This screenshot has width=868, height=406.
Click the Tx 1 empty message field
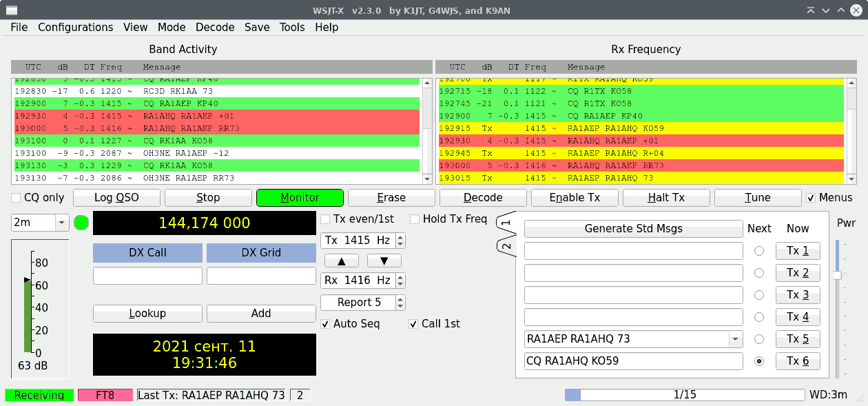634,251
